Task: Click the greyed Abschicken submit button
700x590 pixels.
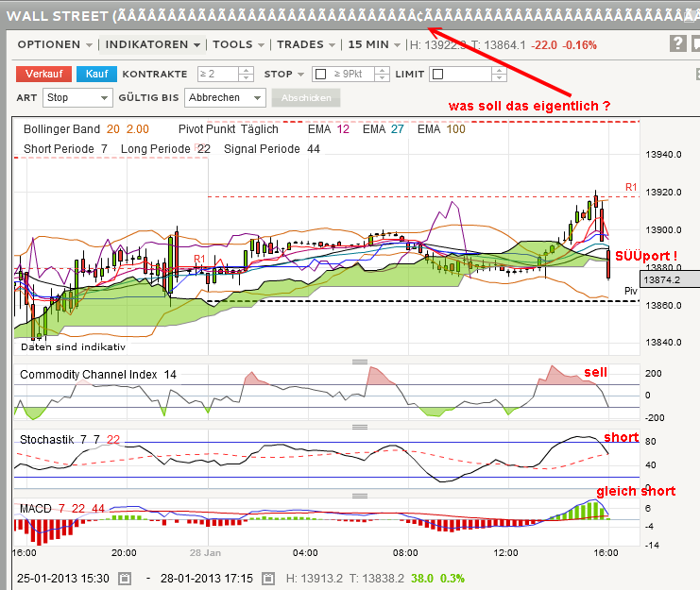Action: [x=306, y=97]
